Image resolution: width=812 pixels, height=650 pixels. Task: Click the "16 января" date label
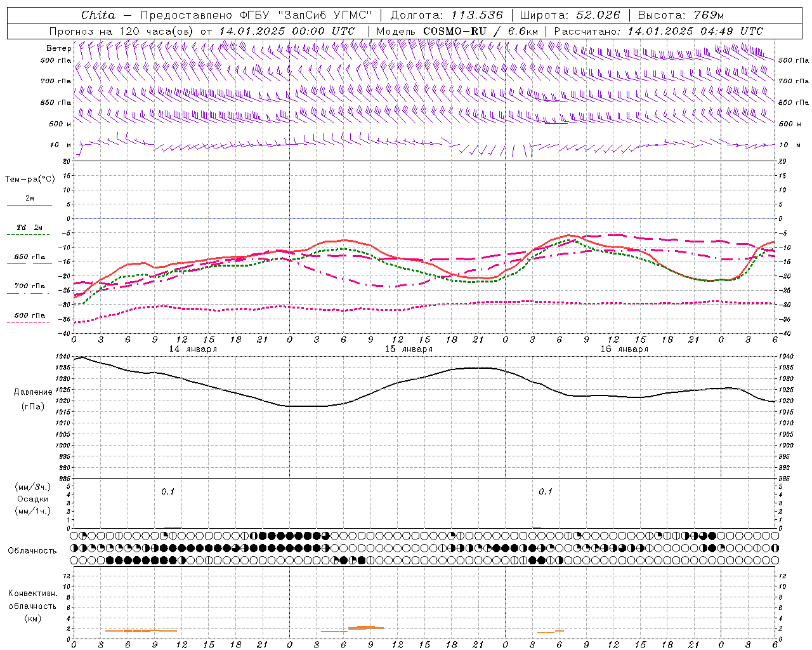tap(624, 349)
